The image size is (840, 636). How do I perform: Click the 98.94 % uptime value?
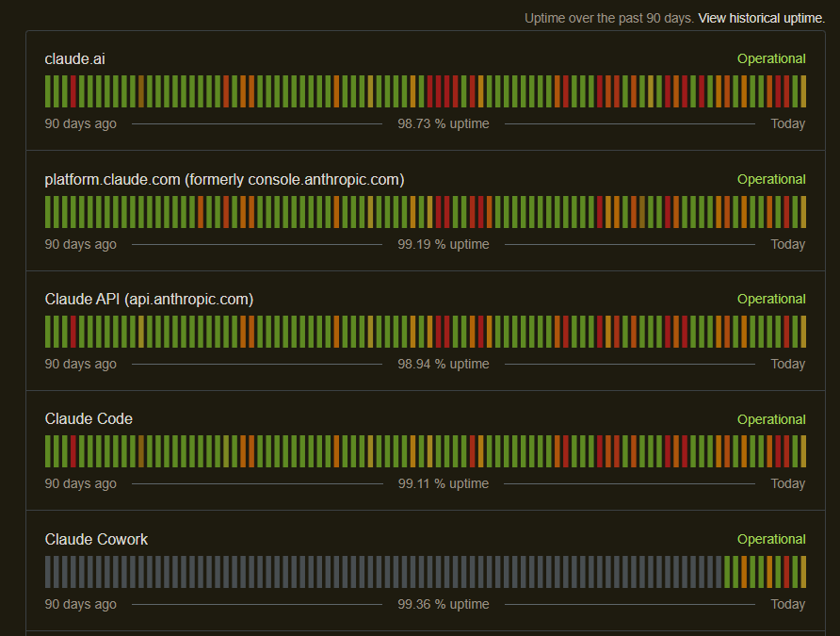[x=443, y=364]
